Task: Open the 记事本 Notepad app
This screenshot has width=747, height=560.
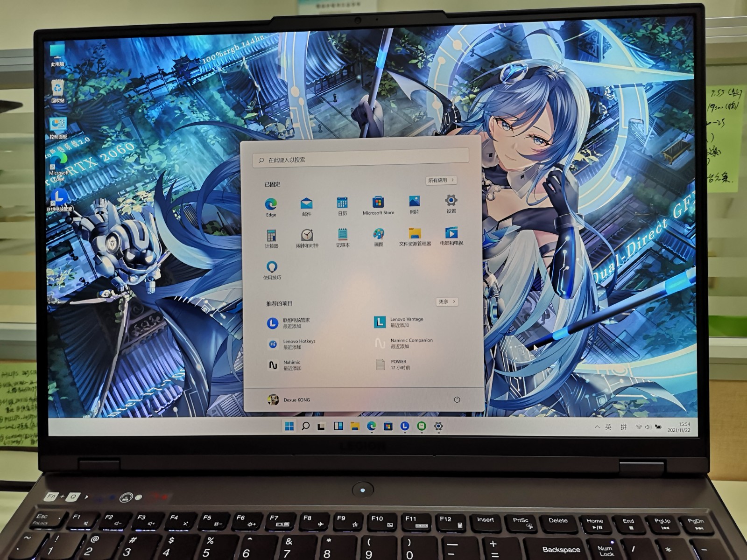Action: click(x=343, y=237)
